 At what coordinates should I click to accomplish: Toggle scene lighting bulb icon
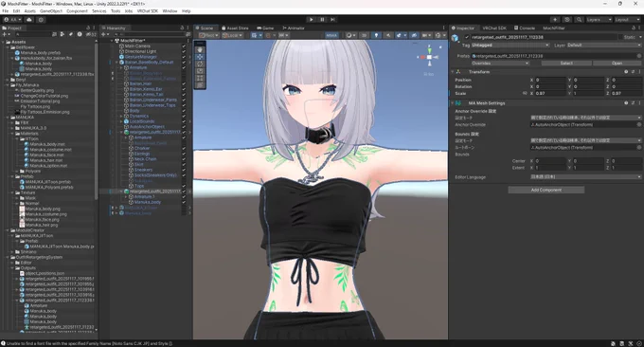click(x=376, y=35)
